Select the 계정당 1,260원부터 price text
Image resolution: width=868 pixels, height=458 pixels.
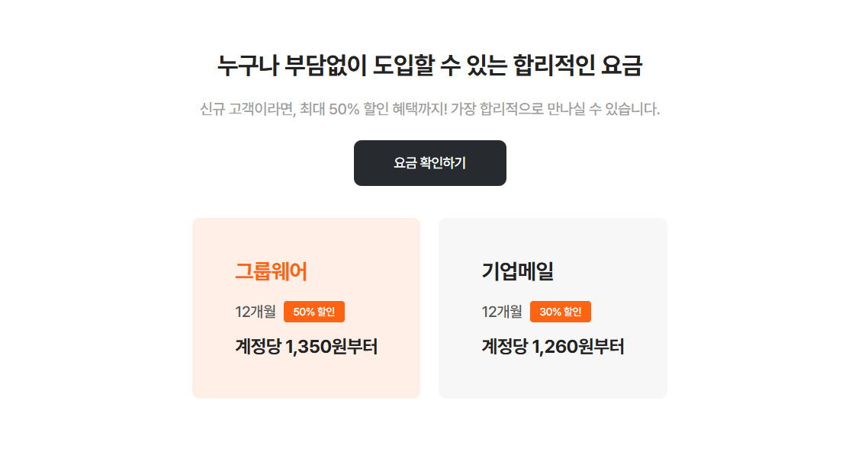coord(550,347)
